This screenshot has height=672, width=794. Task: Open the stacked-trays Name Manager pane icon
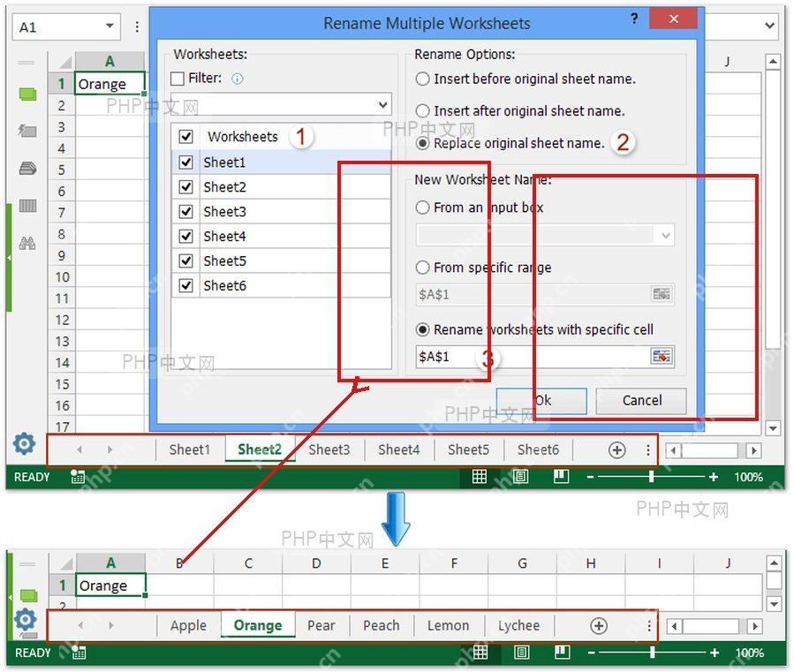[x=27, y=168]
